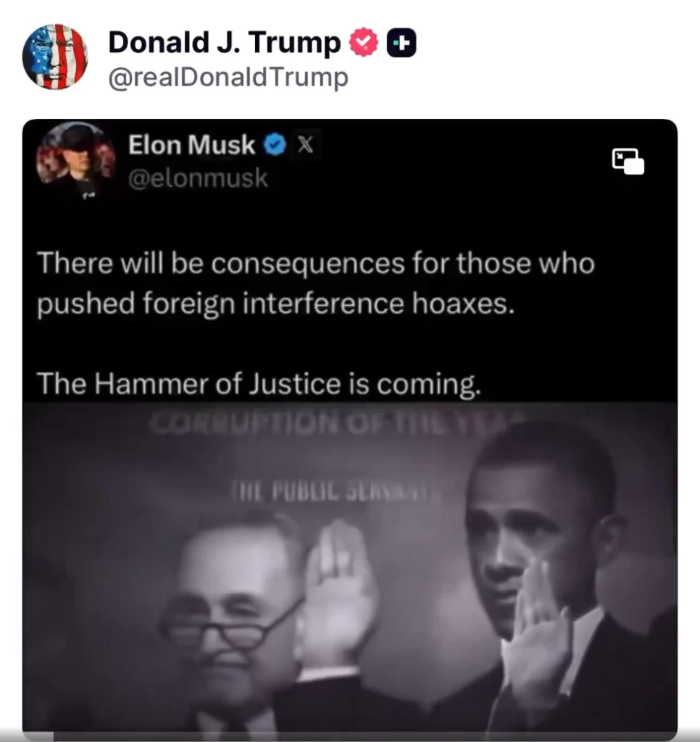Click the Donald J. Trump display name

point(225,42)
